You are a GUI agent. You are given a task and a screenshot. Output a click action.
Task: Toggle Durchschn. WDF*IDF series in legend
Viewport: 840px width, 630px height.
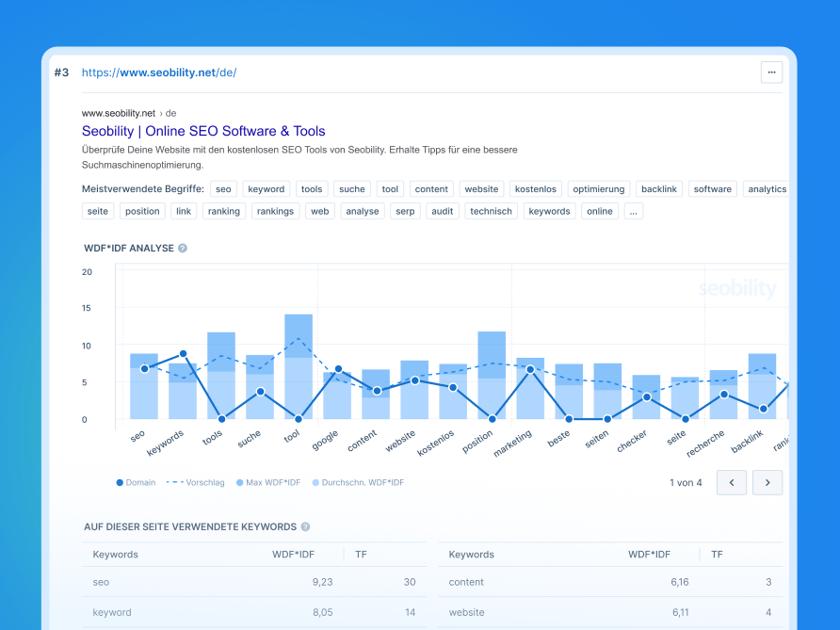click(359, 483)
